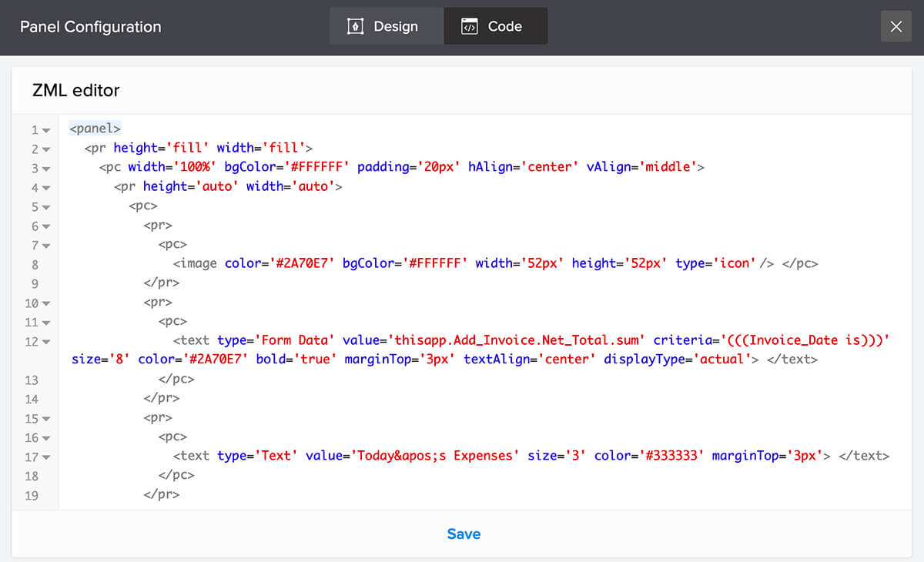The width and height of the screenshot is (924, 562).
Task: Save the ZML editor changes
Action: click(464, 534)
